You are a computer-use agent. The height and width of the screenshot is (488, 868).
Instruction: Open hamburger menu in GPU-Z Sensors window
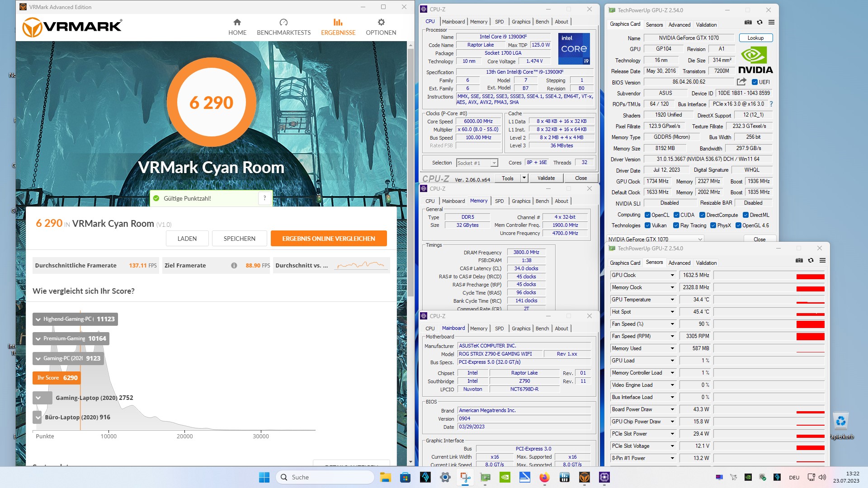[822, 260]
